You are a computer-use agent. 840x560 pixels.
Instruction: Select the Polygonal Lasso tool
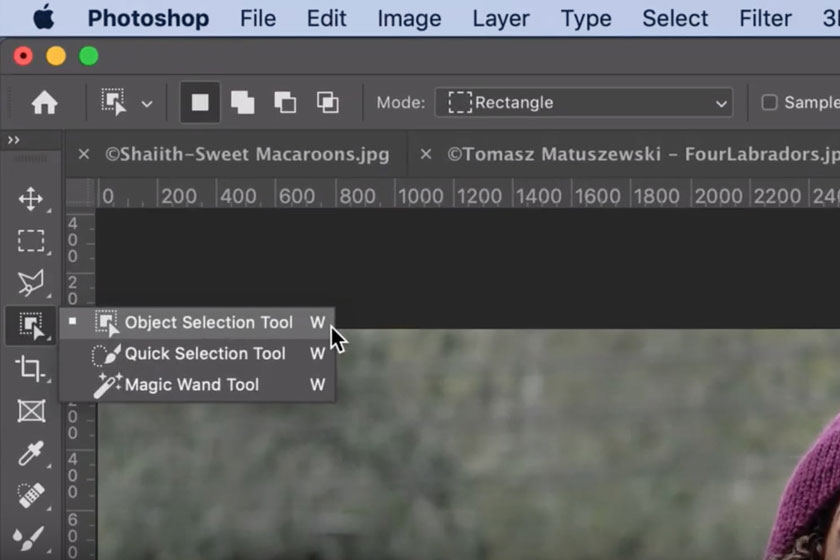(31, 283)
